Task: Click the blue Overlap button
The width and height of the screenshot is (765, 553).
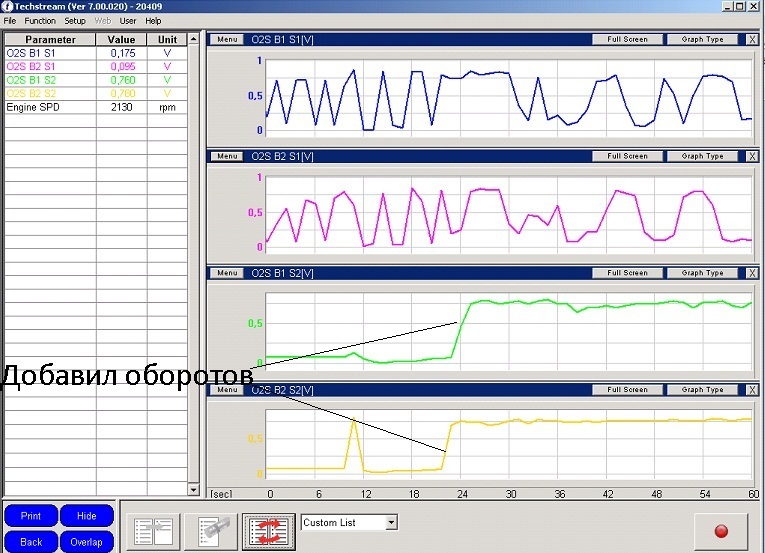Action: (87, 542)
